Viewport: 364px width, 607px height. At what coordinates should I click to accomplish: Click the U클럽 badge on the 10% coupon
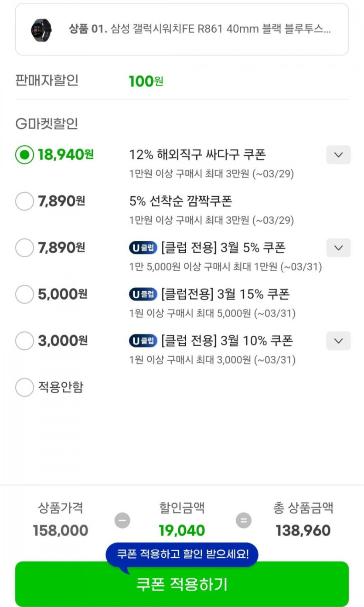(143, 341)
